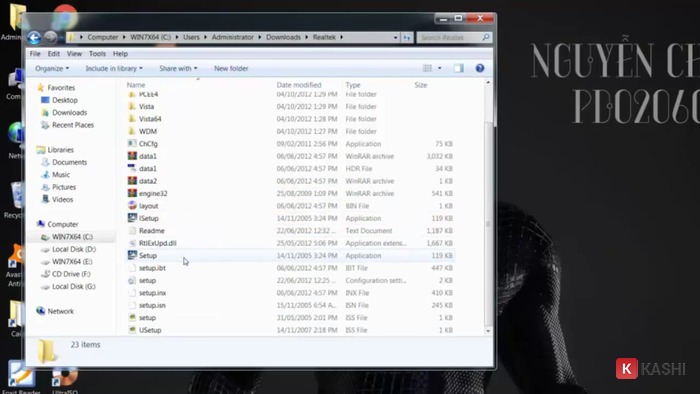Select the layout BIN file icon
The height and width of the screenshot is (394, 700).
click(x=132, y=205)
